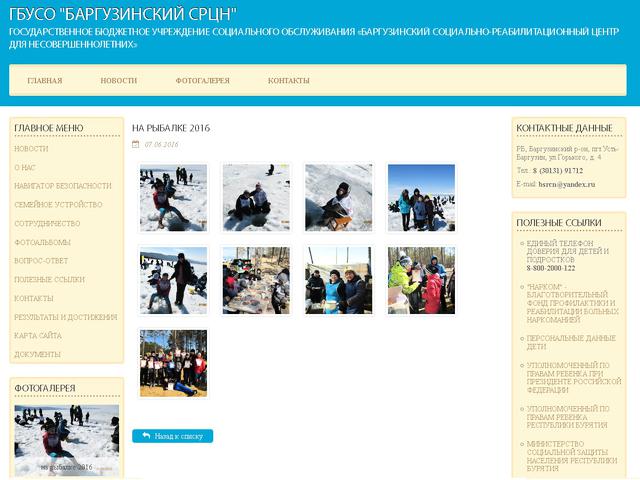Open photo of child fishing at ice hole
The height and width of the screenshot is (480, 640).
(x=173, y=198)
